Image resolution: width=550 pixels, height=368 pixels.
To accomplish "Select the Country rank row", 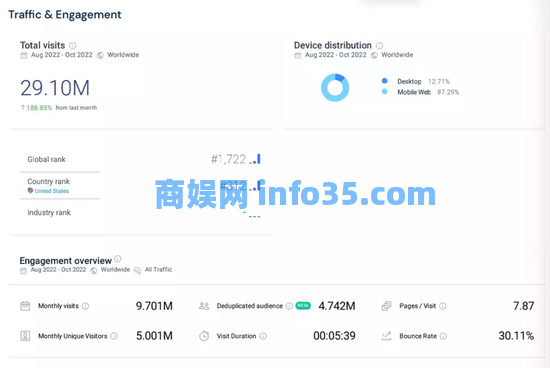I will [x=140, y=186].
